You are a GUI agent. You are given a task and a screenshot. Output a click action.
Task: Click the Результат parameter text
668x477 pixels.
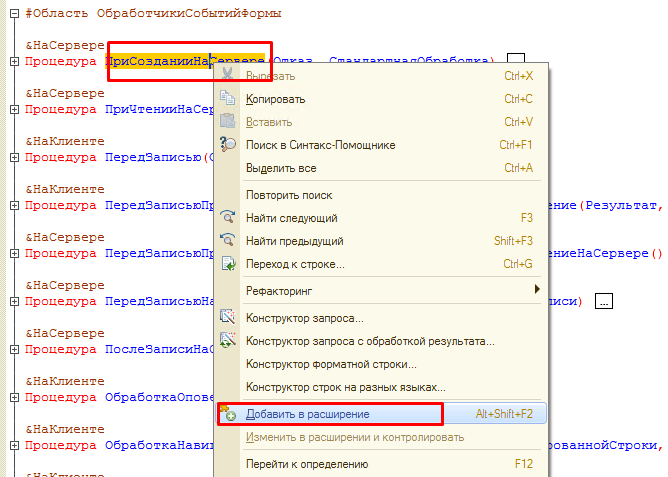coord(621,205)
